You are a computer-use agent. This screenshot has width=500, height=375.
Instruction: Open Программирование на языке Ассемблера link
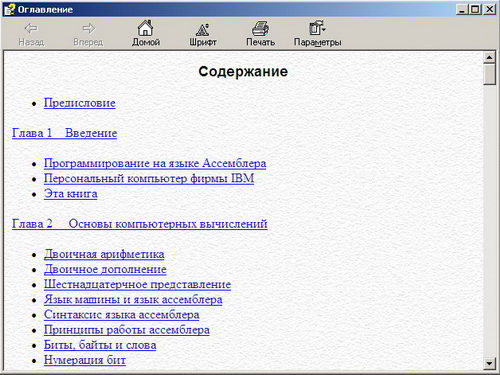coord(155,163)
